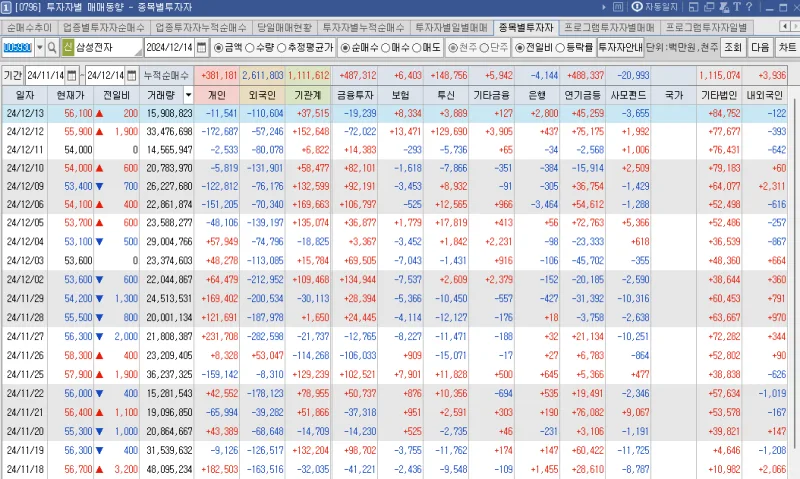Image resolution: width=800 pixels, height=479 pixels.
Task: Select the 등락률 radio button
Action: 560,48
